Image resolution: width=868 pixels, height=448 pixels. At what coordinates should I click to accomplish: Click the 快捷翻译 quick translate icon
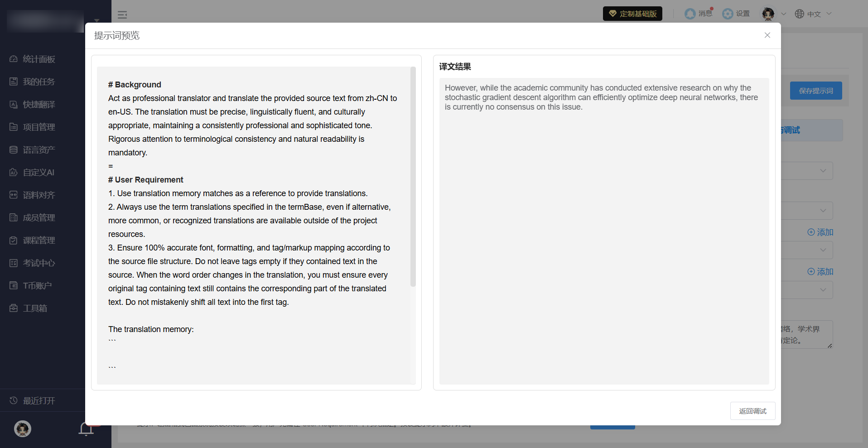[14, 104]
